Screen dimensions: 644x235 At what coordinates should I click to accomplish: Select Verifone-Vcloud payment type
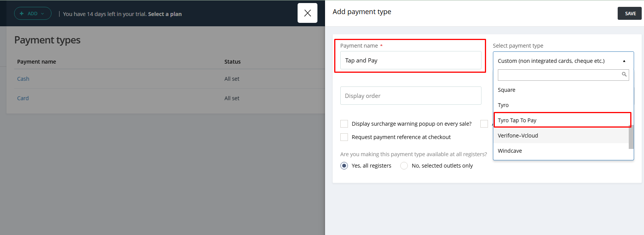point(518,136)
